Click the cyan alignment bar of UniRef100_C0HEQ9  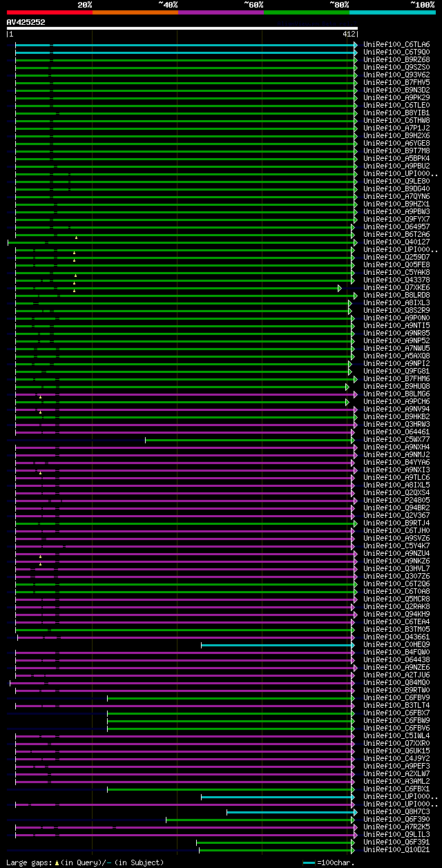278,644
